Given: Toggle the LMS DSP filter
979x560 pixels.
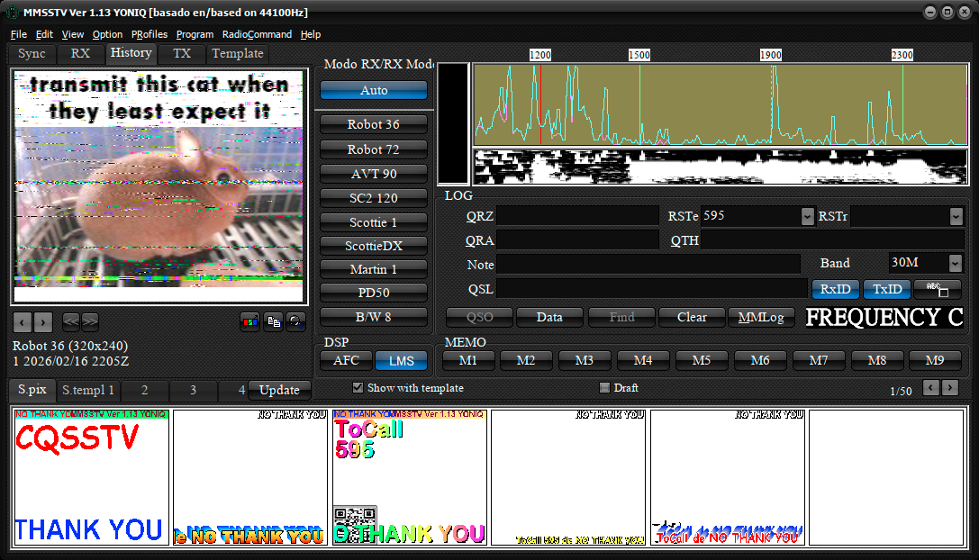Looking at the screenshot, I should (x=401, y=361).
